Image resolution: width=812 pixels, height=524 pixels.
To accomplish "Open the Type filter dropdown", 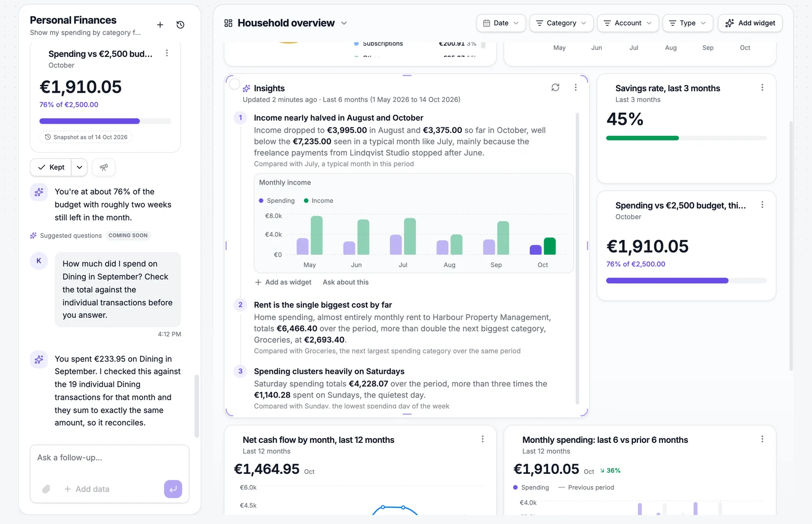I will click(x=688, y=23).
